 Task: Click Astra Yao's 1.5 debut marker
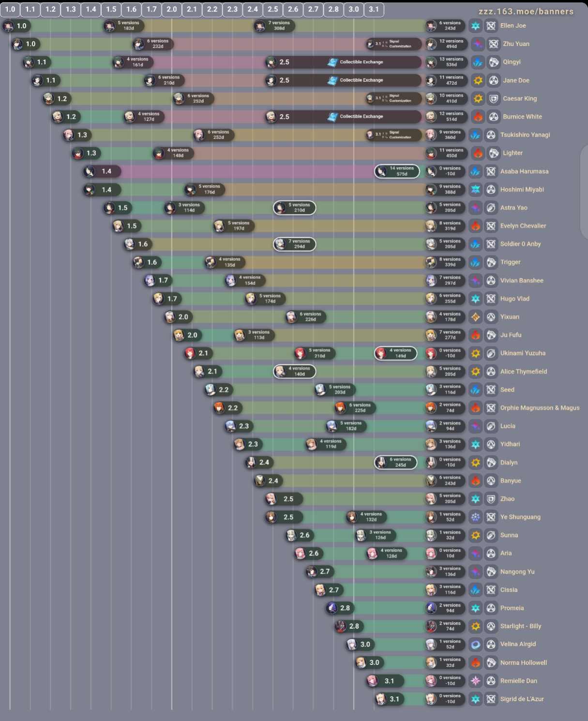pyautogui.click(x=118, y=208)
